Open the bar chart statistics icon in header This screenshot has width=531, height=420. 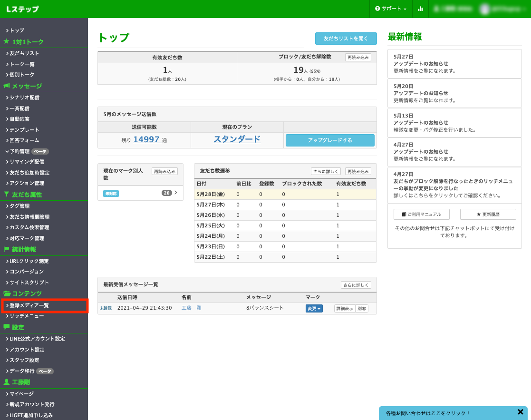(x=420, y=9)
